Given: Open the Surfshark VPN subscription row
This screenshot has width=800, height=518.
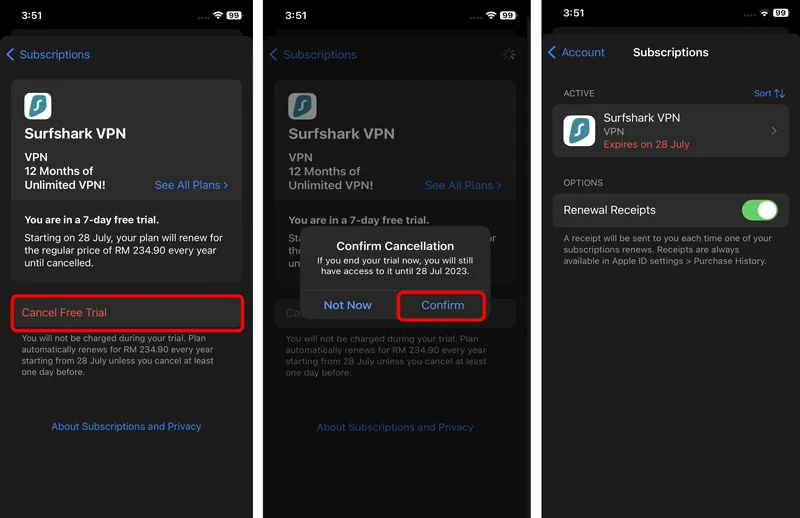Looking at the screenshot, I should (670, 131).
